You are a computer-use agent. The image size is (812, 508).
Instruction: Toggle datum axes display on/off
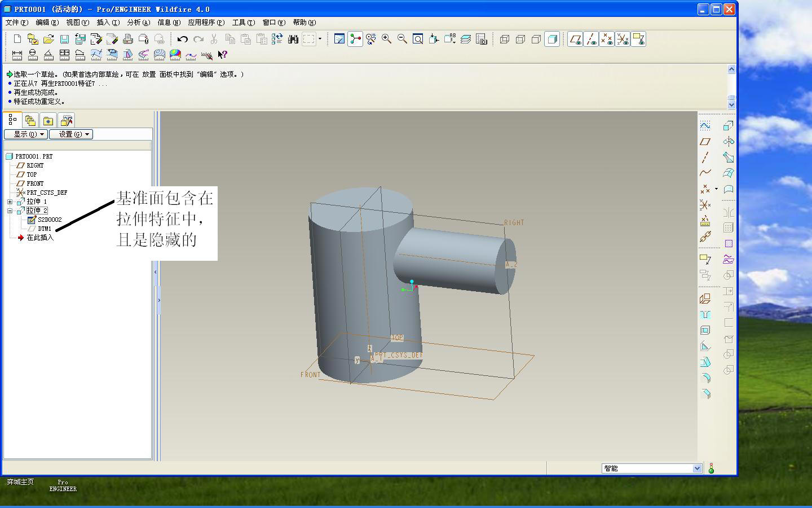point(591,39)
